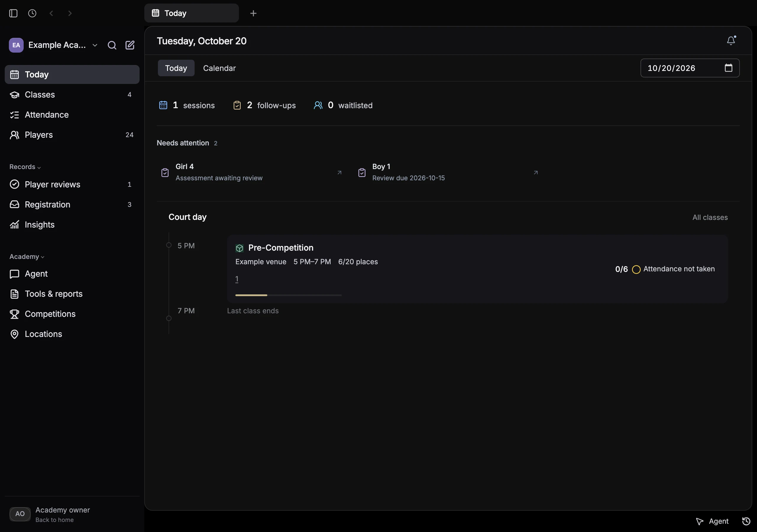This screenshot has height=532, width=757.
Task: Open Attendance in the sidebar
Action: pos(72,115)
